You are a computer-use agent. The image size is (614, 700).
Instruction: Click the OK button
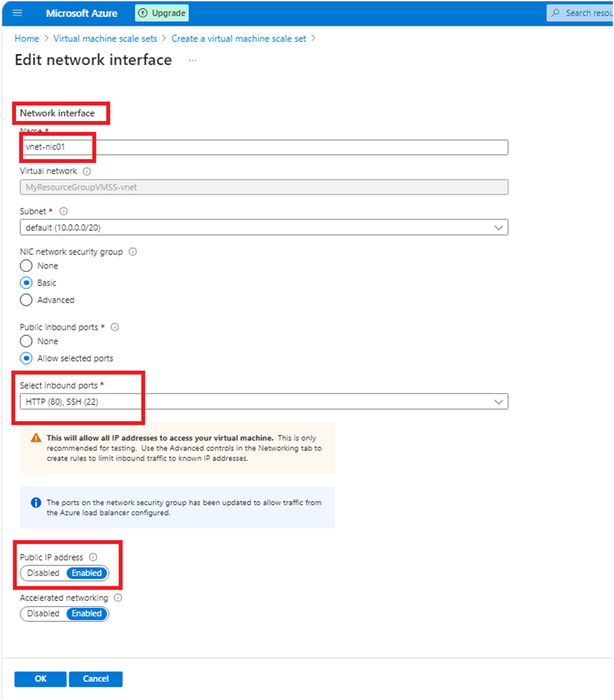[40, 679]
